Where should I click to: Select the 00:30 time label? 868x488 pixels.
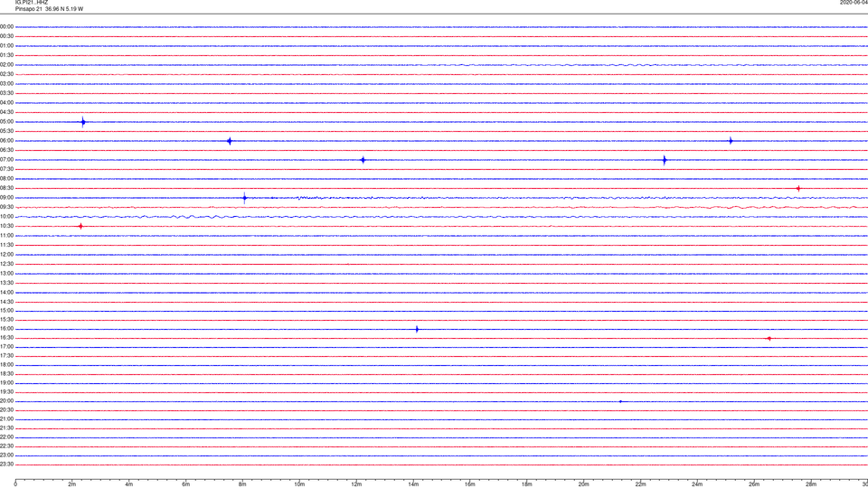point(6,36)
